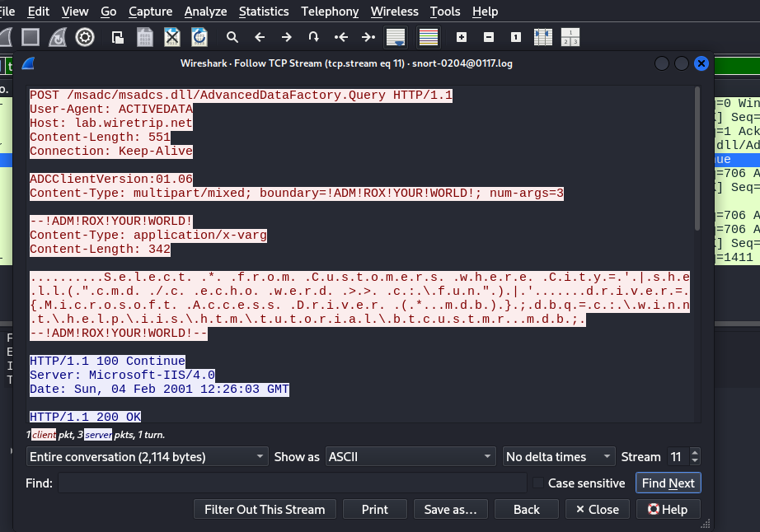Open the Telephony menu
The image size is (760, 532).
point(330,12)
